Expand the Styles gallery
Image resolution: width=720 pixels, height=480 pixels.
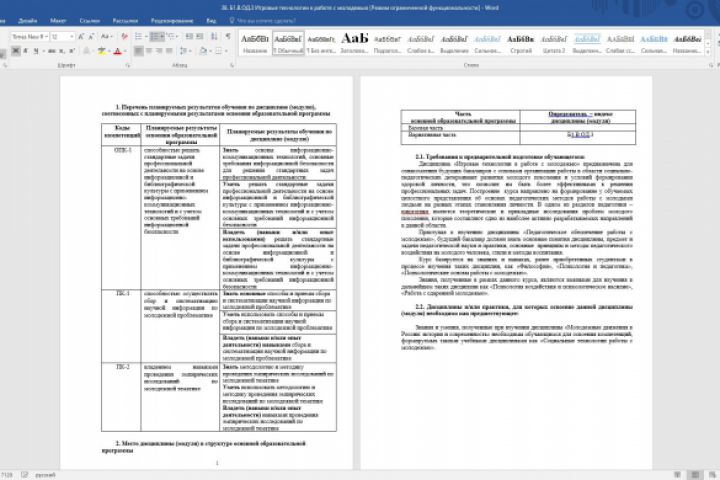709,52
